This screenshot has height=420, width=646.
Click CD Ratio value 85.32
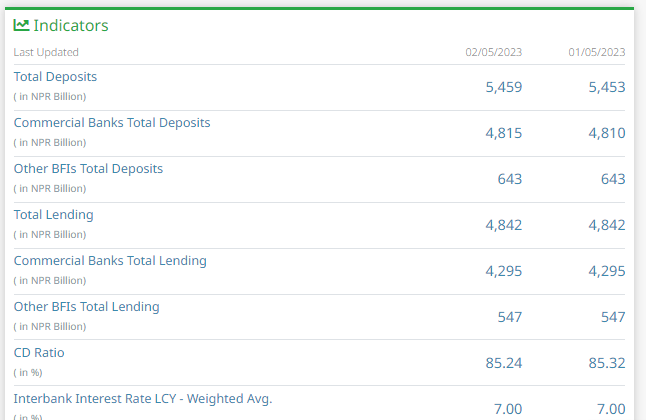[x=606, y=363]
